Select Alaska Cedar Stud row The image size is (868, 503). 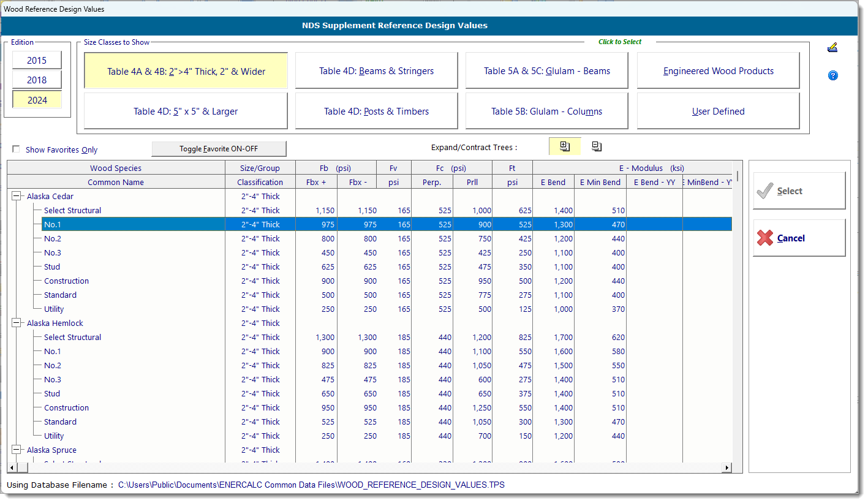tap(369, 267)
